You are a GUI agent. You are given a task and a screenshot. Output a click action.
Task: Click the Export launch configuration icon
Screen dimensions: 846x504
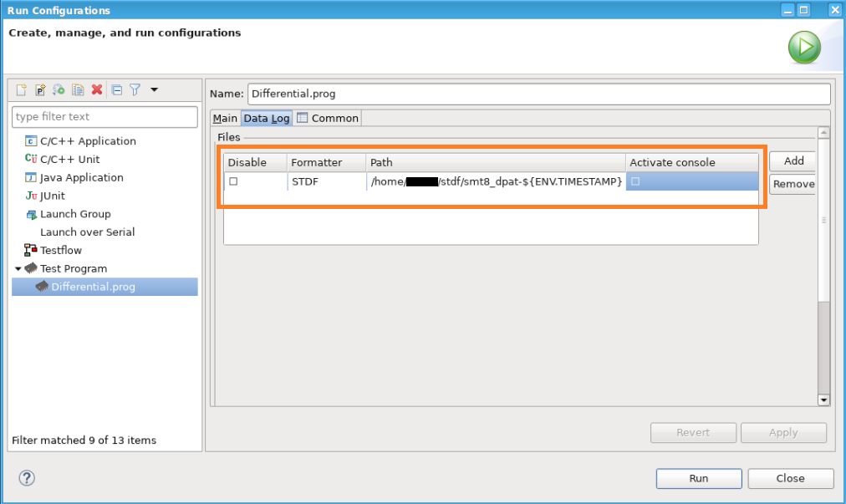tap(59, 89)
